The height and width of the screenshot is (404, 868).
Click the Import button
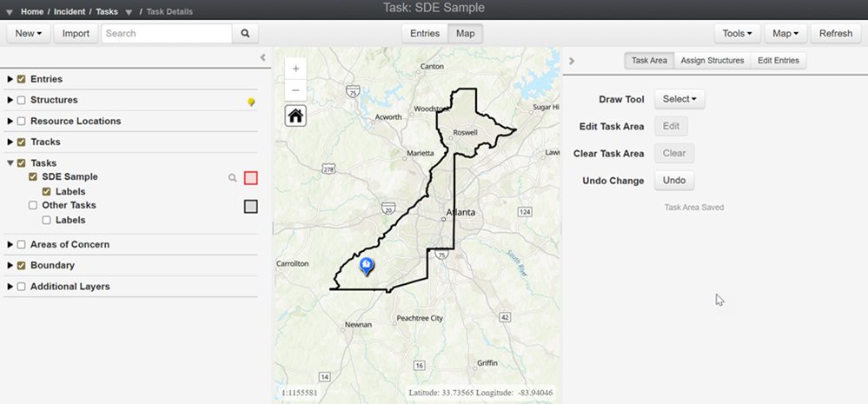pyautogui.click(x=76, y=33)
